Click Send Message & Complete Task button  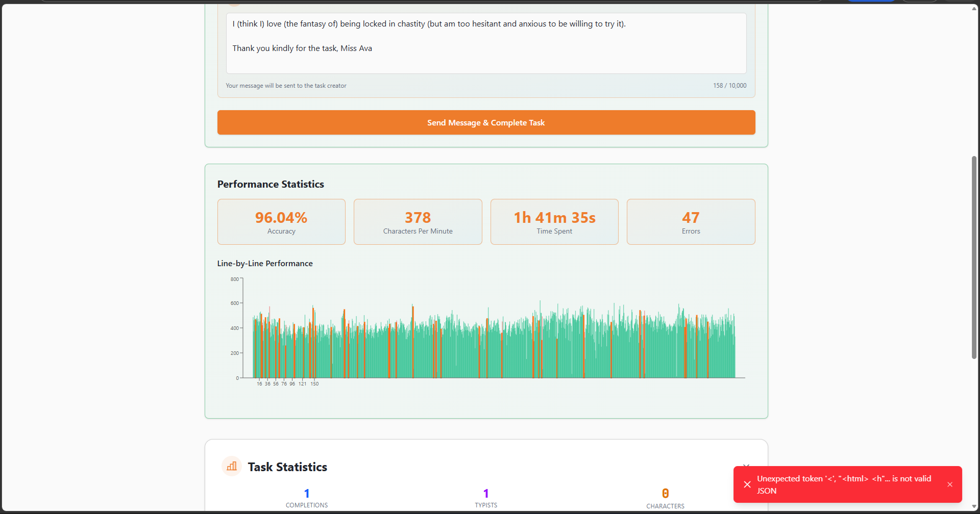(x=486, y=122)
